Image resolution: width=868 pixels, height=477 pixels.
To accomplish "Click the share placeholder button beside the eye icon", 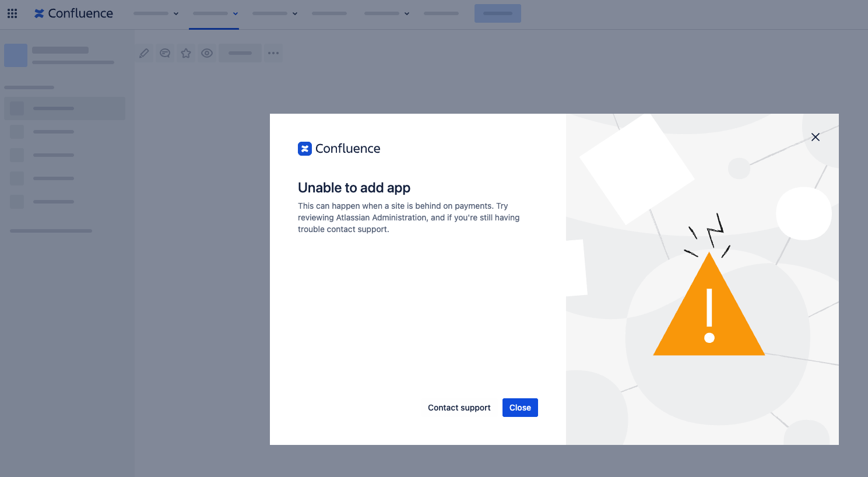I will 240,53.
